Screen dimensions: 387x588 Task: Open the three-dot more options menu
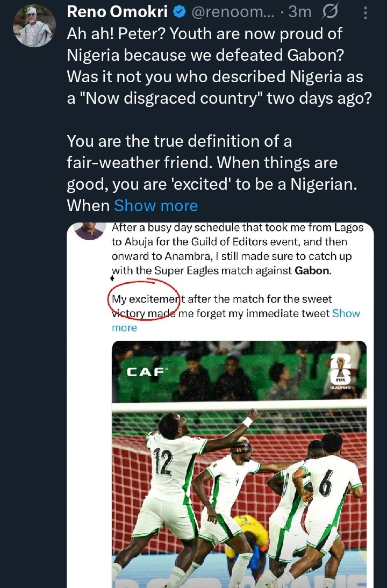pyautogui.click(x=366, y=12)
